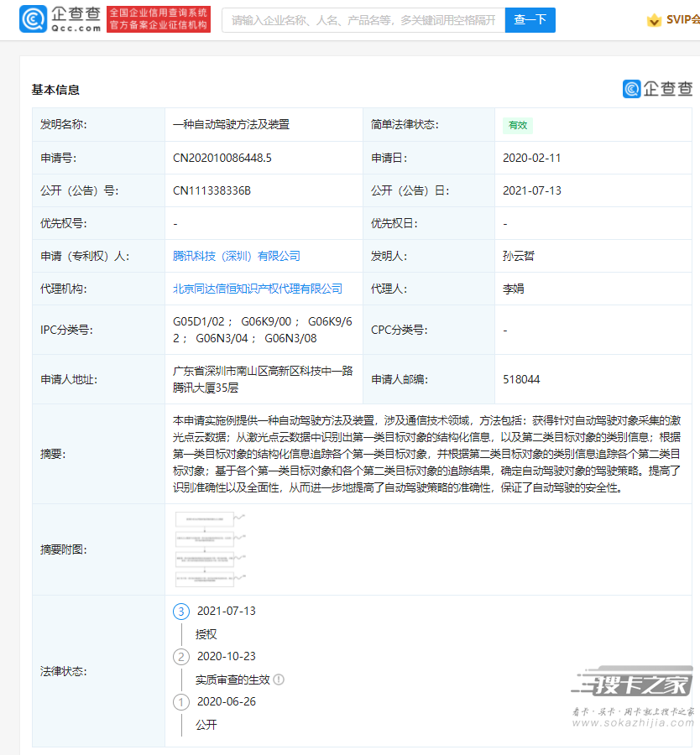
Task: Click the 查一下 search button
Action: pos(530,20)
